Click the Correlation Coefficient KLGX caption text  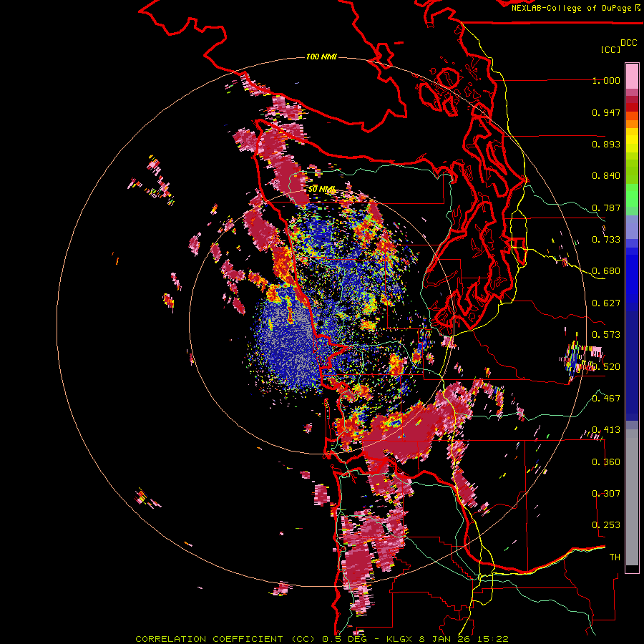(322, 639)
